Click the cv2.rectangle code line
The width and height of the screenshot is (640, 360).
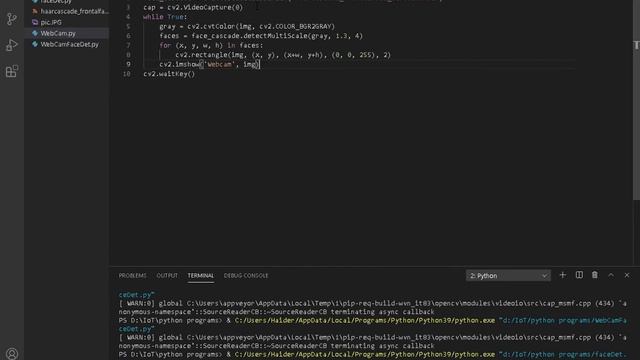tap(283, 55)
